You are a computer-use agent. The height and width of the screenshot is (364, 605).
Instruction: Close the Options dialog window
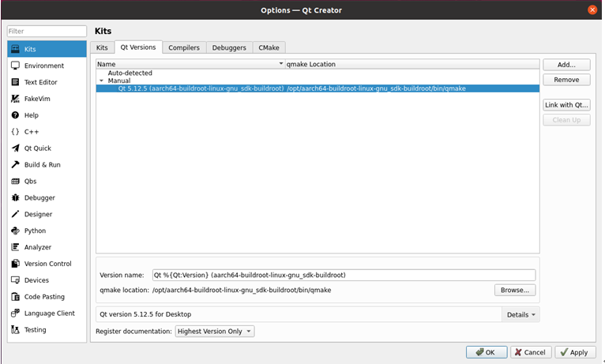(x=592, y=10)
